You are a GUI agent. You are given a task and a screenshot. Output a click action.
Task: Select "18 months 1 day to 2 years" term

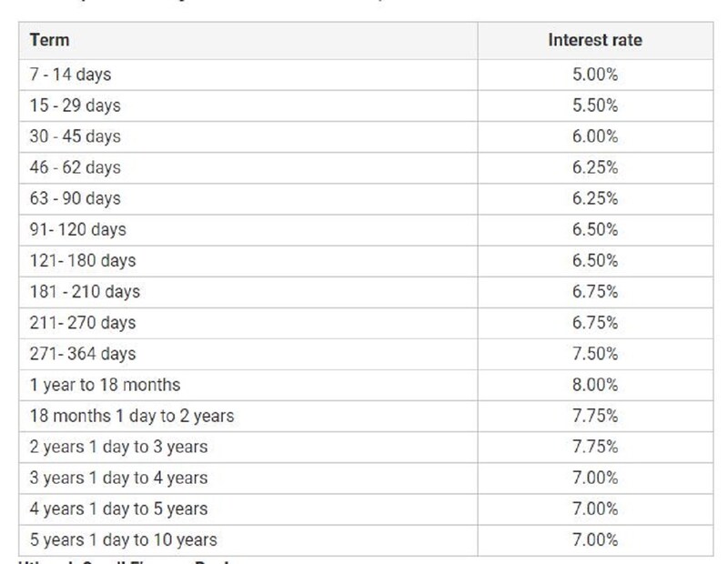click(x=131, y=416)
